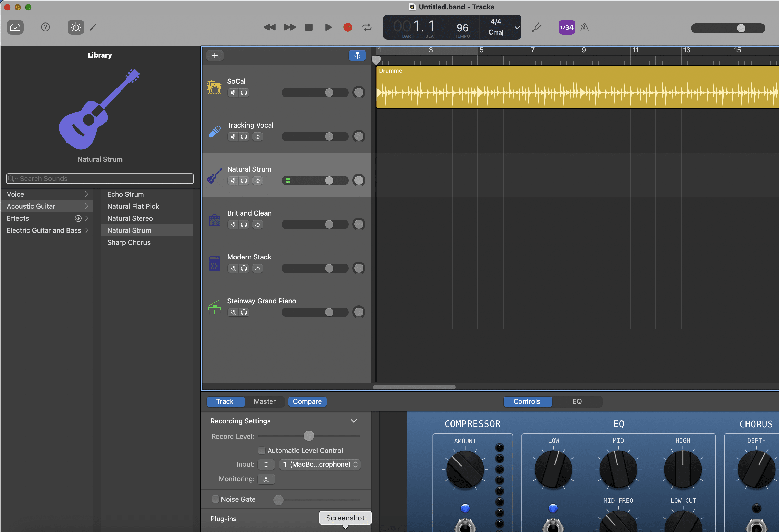
Task: Enable input monitoring on Natural Strum
Action: click(257, 180)
